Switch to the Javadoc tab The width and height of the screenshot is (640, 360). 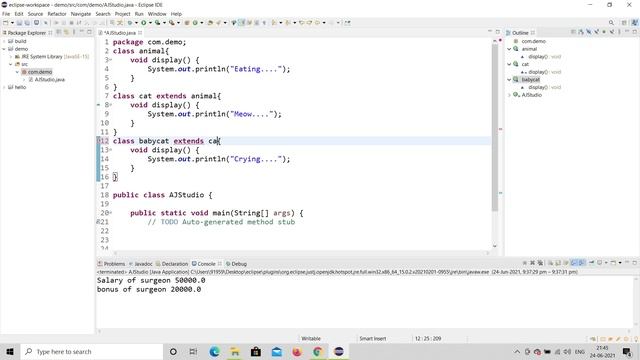[x=140, y=264]
